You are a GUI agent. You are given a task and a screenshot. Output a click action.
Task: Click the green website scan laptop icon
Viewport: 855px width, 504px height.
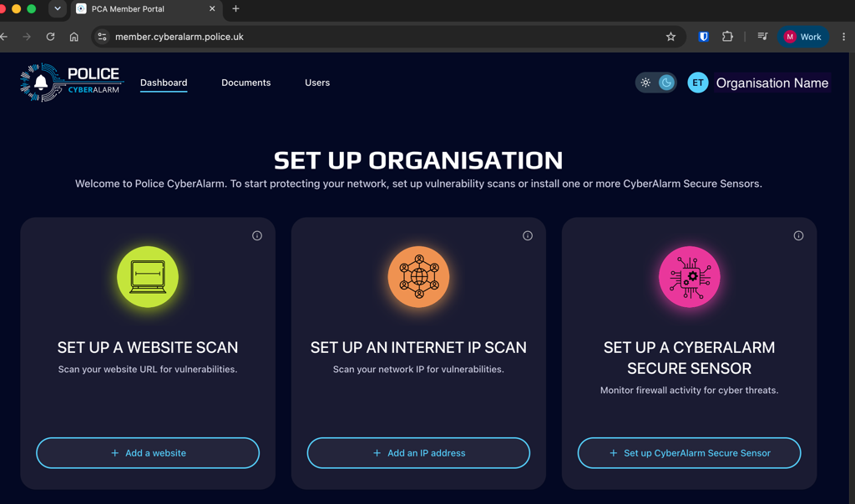pyautogui.click(x=148, y=277)
